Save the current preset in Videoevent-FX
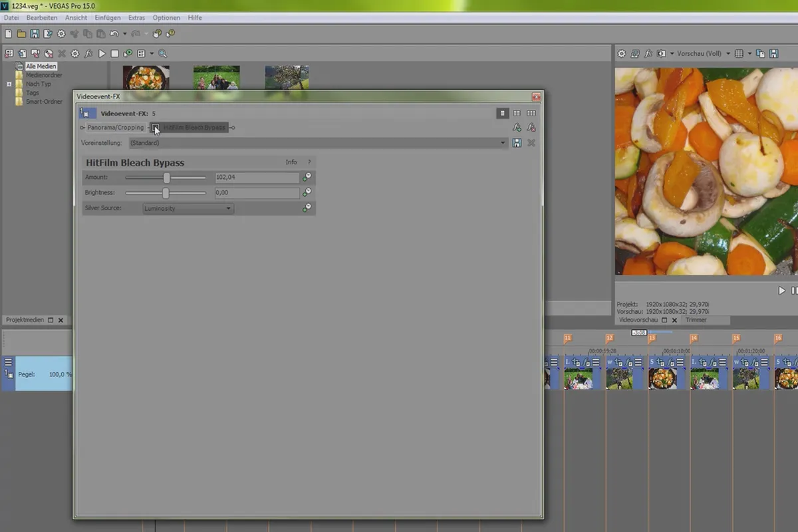 click(517, 143)
